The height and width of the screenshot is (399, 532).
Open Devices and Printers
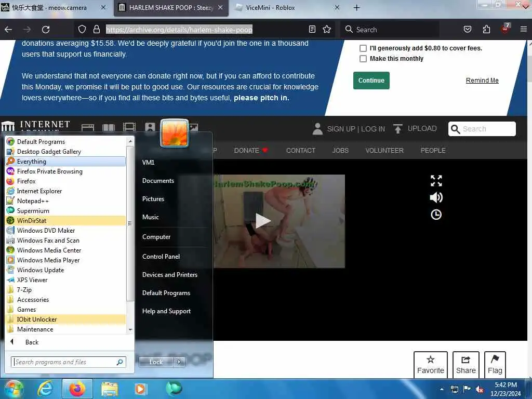[170, 274]
